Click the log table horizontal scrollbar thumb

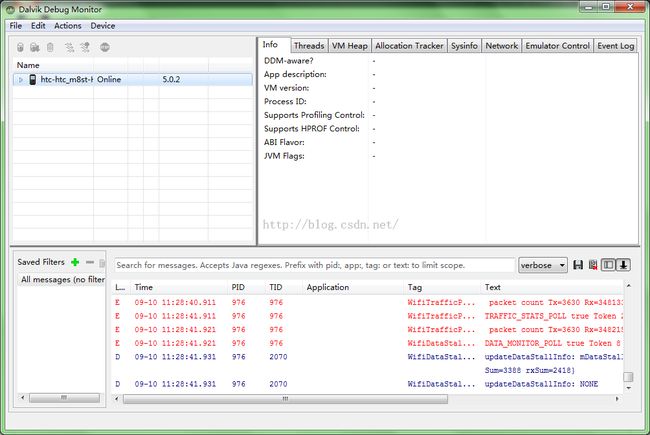[x=285, y=399]
